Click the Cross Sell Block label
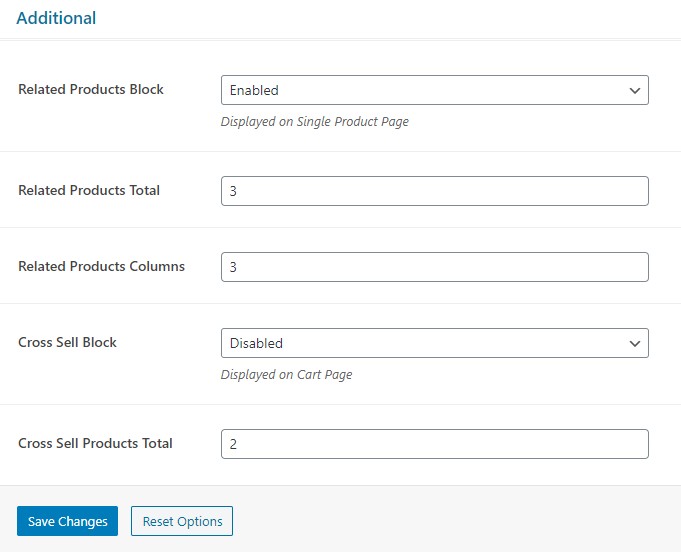Screen dimensions: 681x552 [x=67, y=342]
